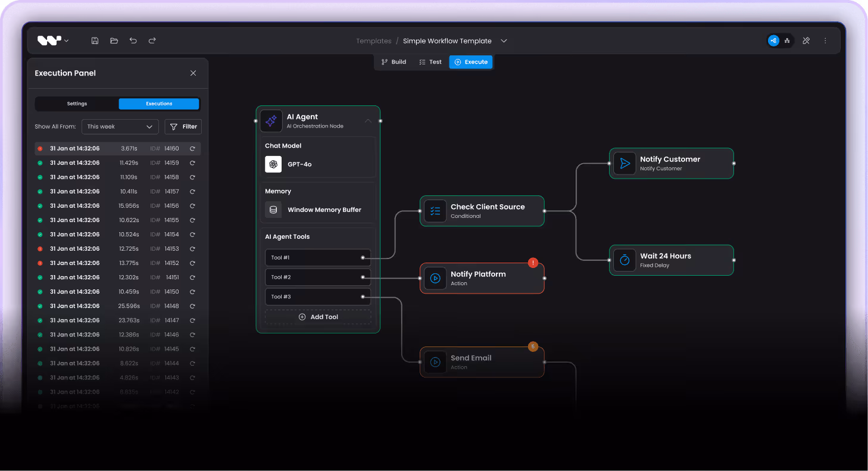The image size is (868, 471).
Task: Click Add Tool in the AI Agent node
Action: 318,317
